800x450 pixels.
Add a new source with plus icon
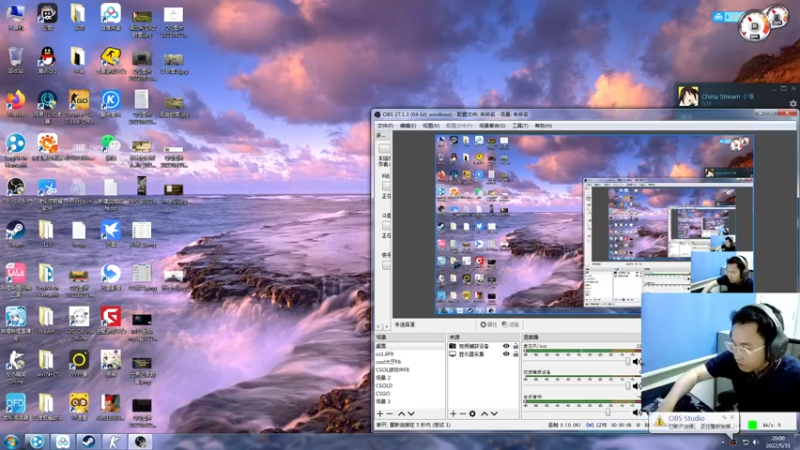point(453,414)
